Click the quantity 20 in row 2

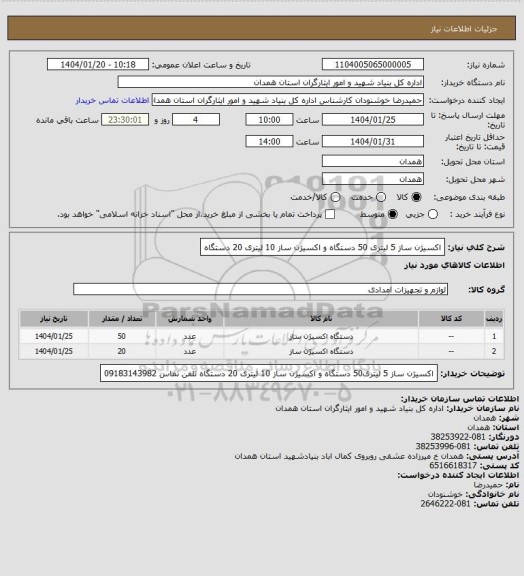[122, 351]
